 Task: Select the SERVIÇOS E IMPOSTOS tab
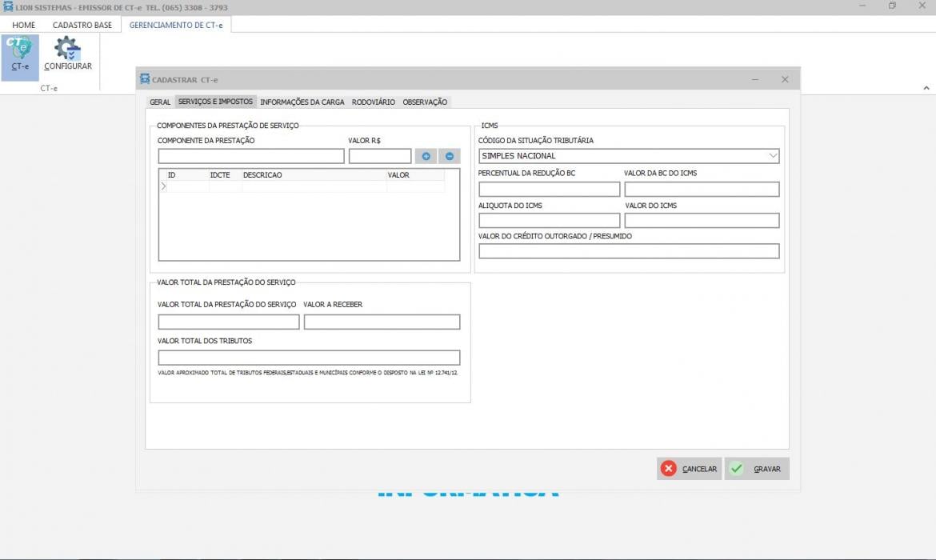pos(215,102)
